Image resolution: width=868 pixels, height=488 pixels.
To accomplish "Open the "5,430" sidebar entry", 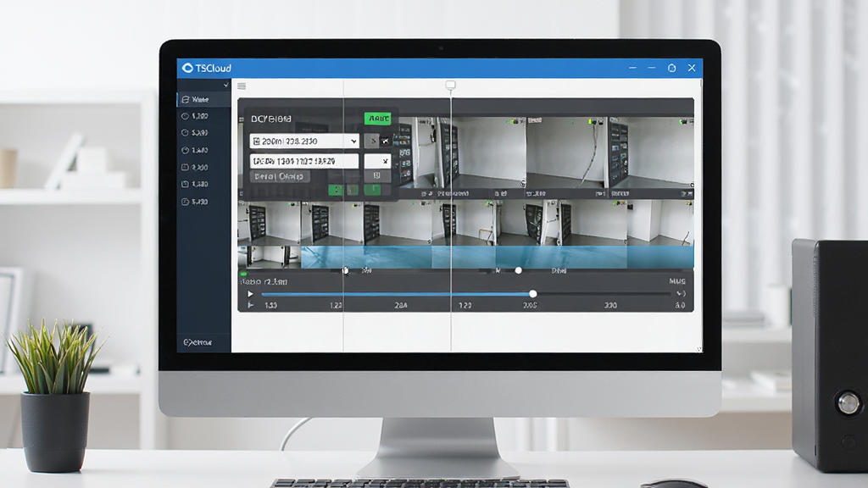I will point(195,202).
